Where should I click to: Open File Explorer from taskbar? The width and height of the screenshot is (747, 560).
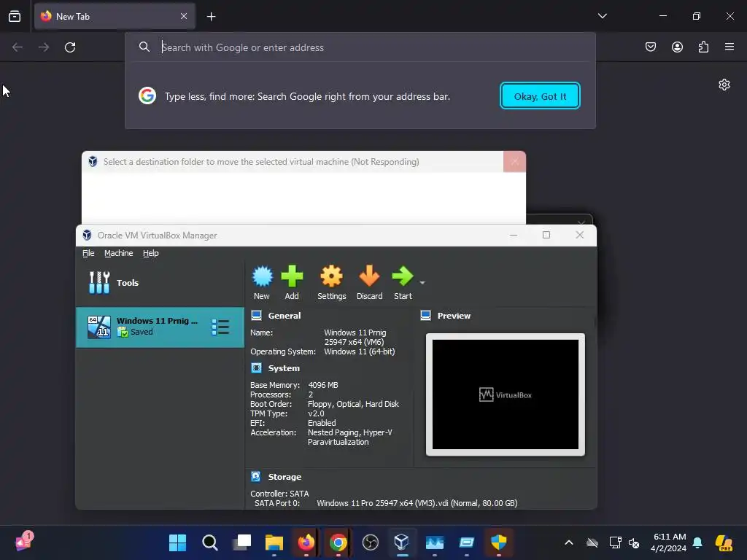[274, 542]
